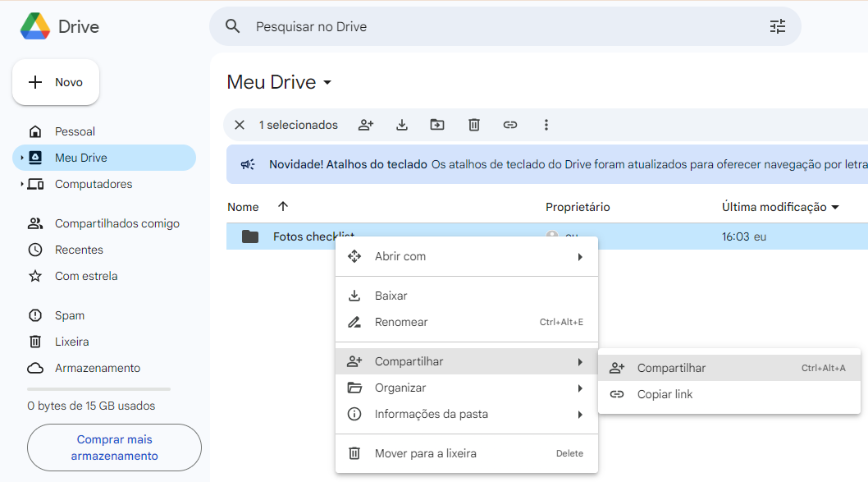Select the Fotos checklist folder icon
The width and height of the screenshot is (868, 482).
(250, 236)
